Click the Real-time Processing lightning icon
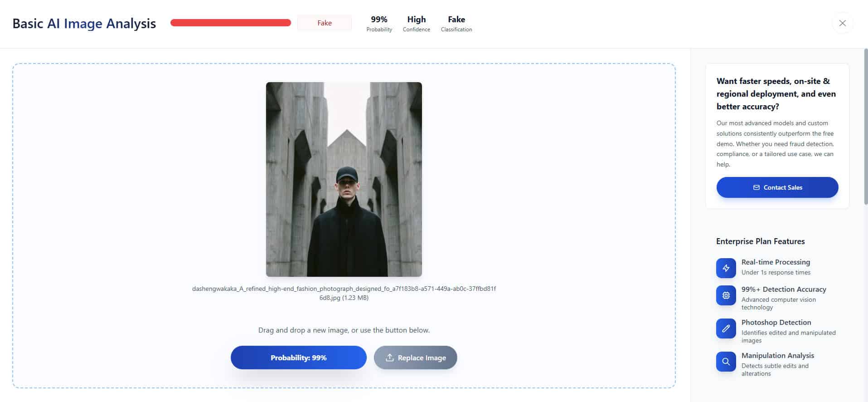The height and width of the screenshot is (402, 868). 726,268
